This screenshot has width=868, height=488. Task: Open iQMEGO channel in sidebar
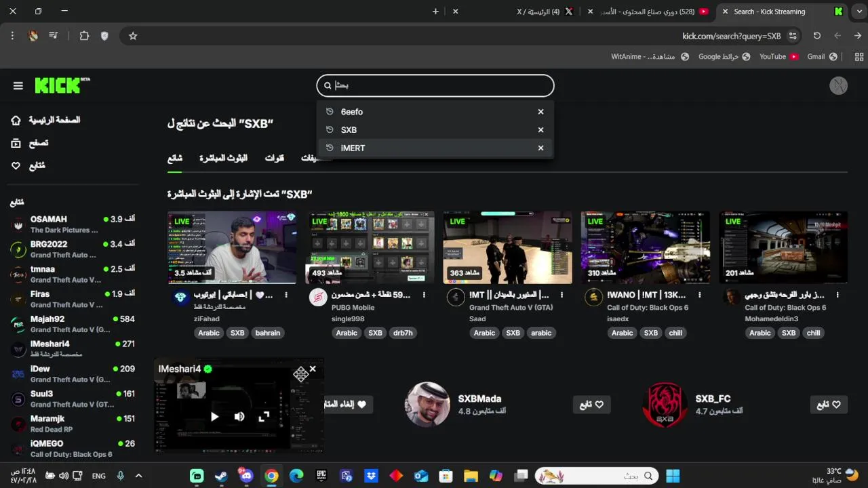tap(73, 449)
